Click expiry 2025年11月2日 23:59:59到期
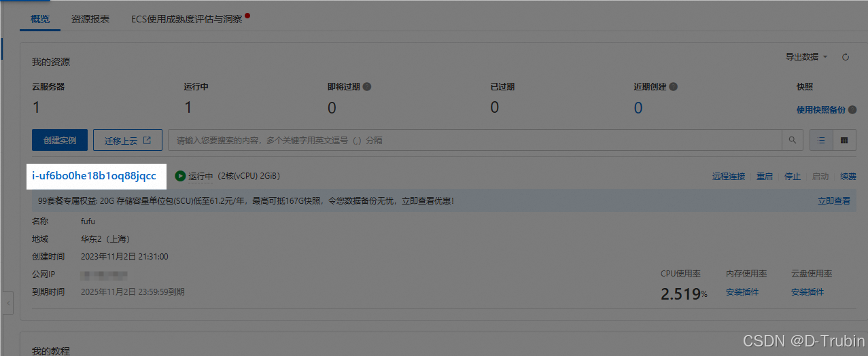 pos(133,292)
